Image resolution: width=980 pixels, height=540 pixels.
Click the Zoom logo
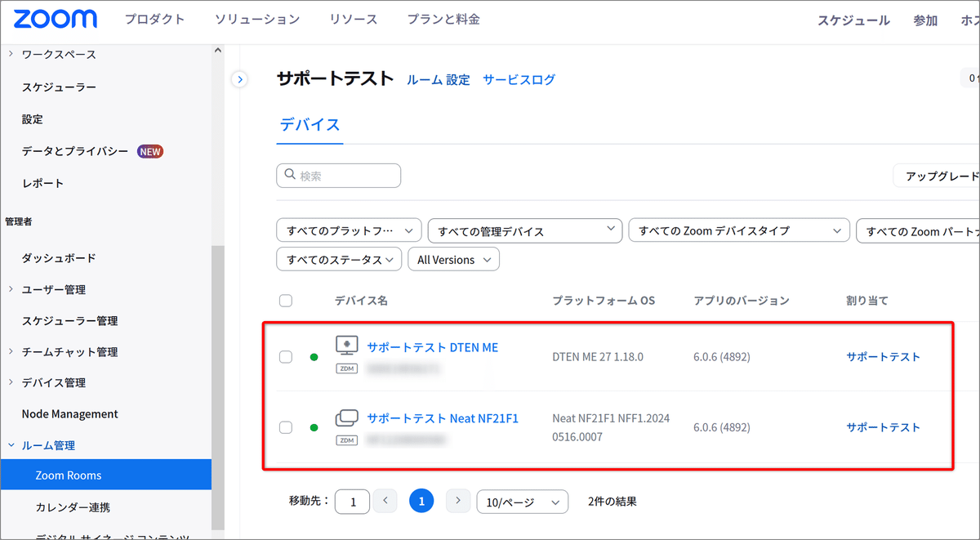click(56, 19)
